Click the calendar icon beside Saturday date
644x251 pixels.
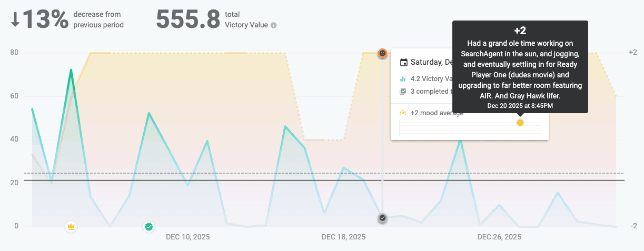pyautogui.click(x=404, y=63)
